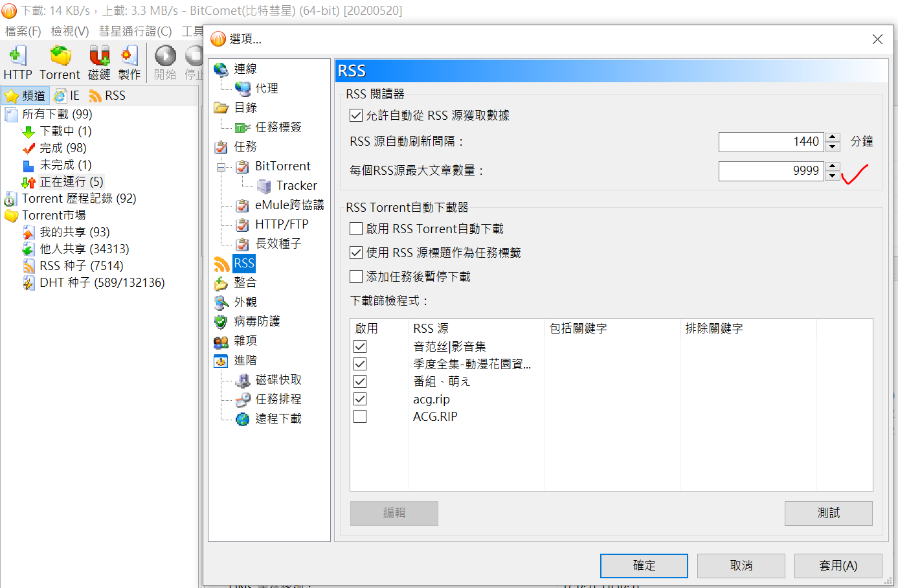
Task: Click the 確定 button
Action: (644, 565)
